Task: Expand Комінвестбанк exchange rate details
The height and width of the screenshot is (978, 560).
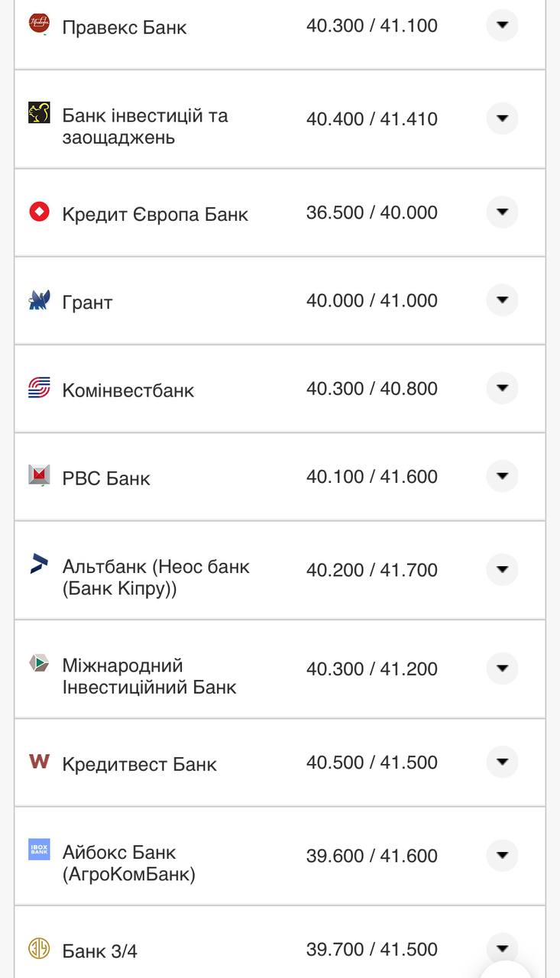Action: pos(502,388)
